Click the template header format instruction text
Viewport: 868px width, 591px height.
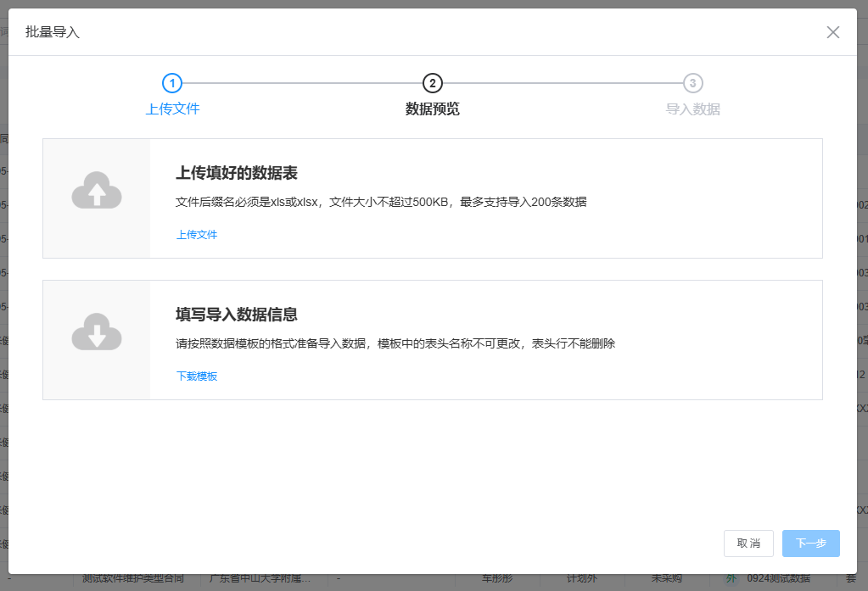(x=395, y=343)
